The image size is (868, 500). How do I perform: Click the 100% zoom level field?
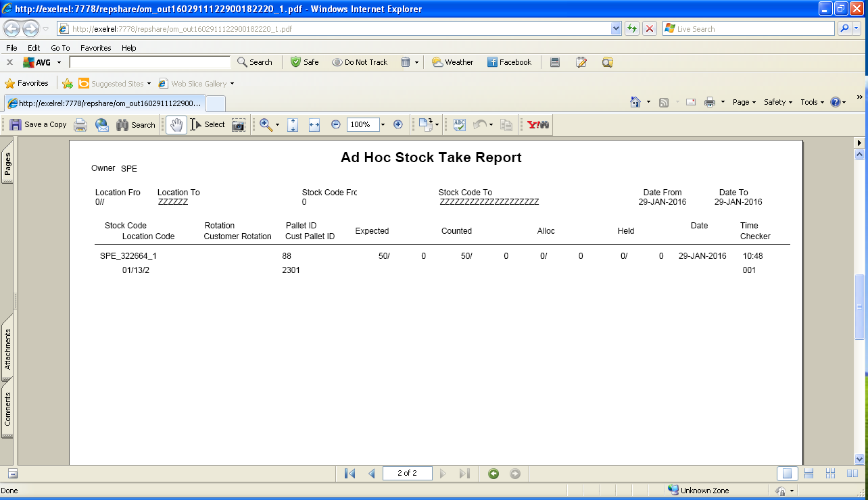(363, 125)
